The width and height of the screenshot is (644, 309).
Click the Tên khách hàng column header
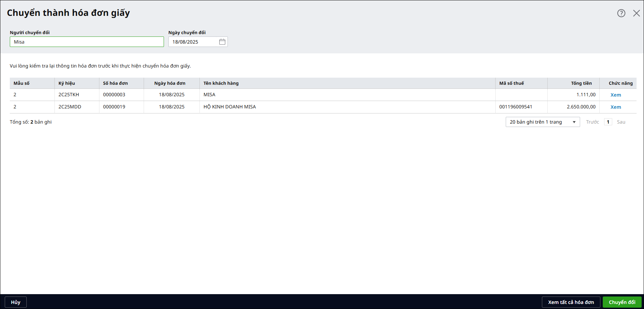tap(348, 83)
